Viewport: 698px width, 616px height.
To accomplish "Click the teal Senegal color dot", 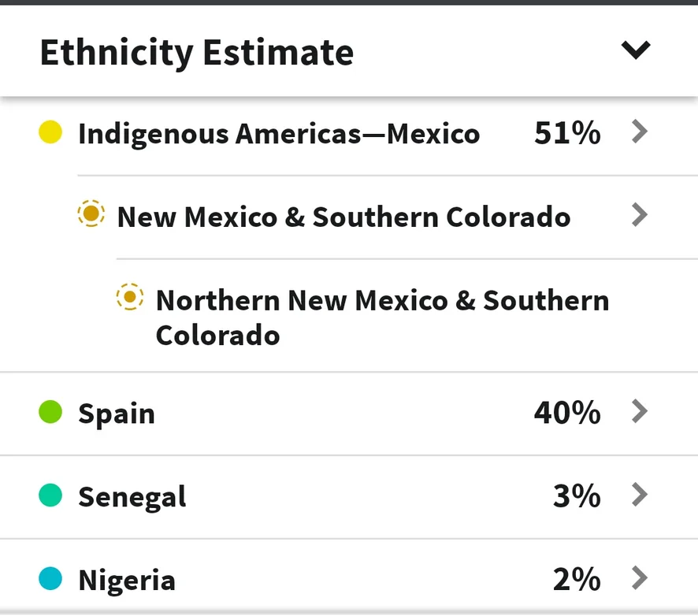I will pos(50,495).
